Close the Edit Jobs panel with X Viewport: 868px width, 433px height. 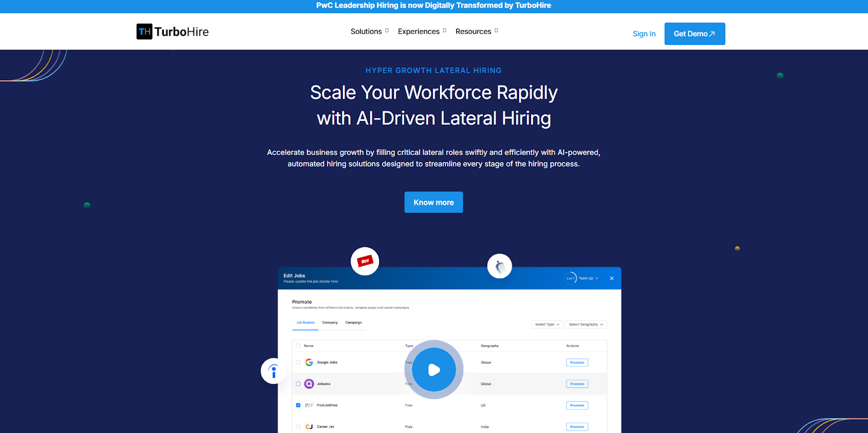[x=611, y=278]
